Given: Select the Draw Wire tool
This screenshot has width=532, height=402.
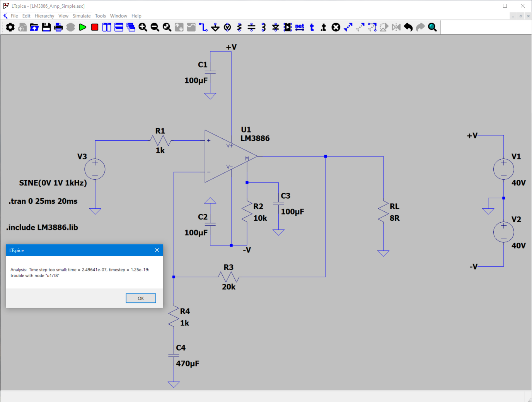Looking at the screenshot, I should coord(203,27).
